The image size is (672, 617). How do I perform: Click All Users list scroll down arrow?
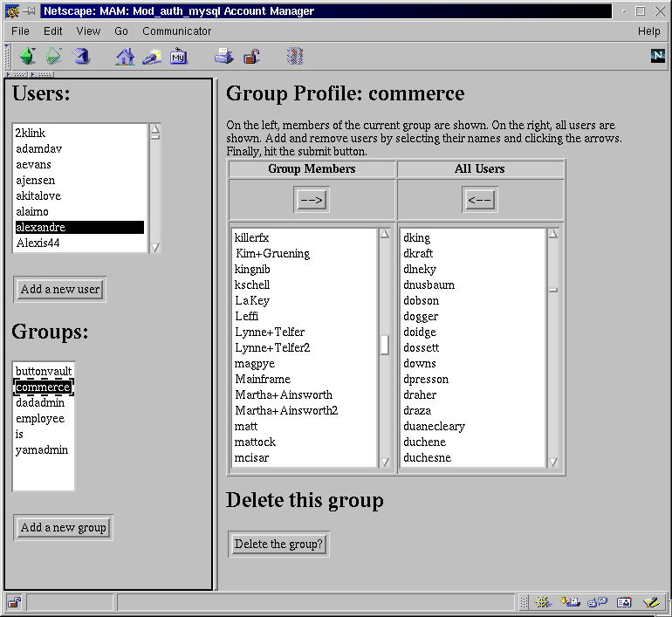[x=553, y=462]
